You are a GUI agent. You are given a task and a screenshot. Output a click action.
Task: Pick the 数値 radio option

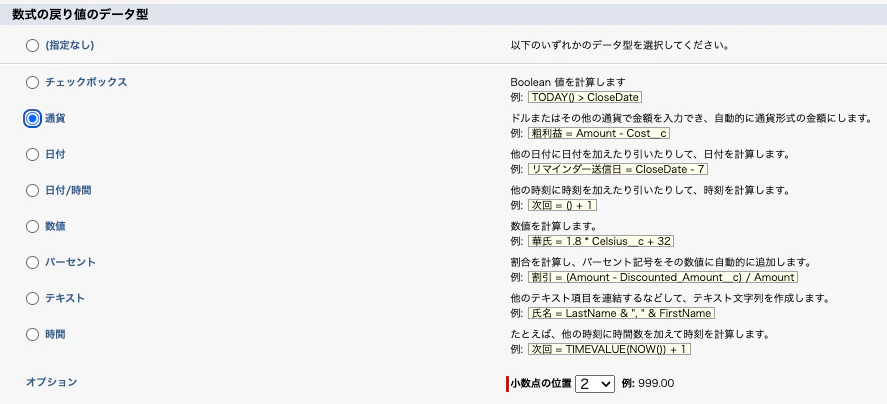(32, 226)
